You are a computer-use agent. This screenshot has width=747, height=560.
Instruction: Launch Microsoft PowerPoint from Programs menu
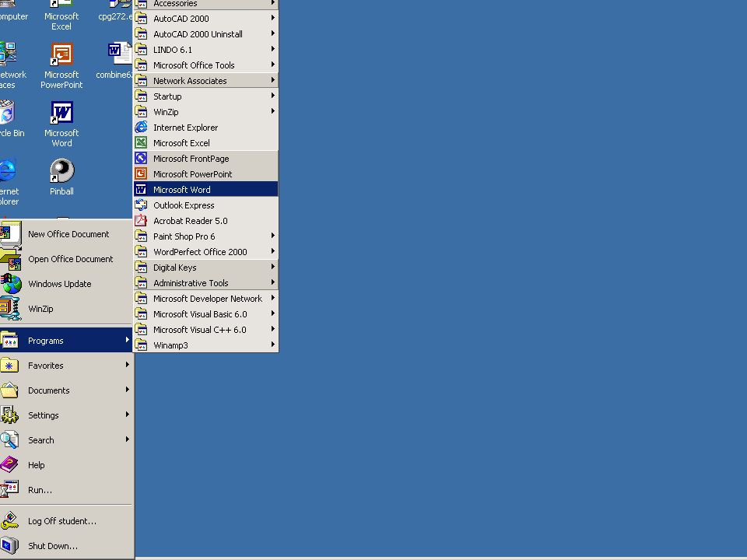(x=205, y=173)
